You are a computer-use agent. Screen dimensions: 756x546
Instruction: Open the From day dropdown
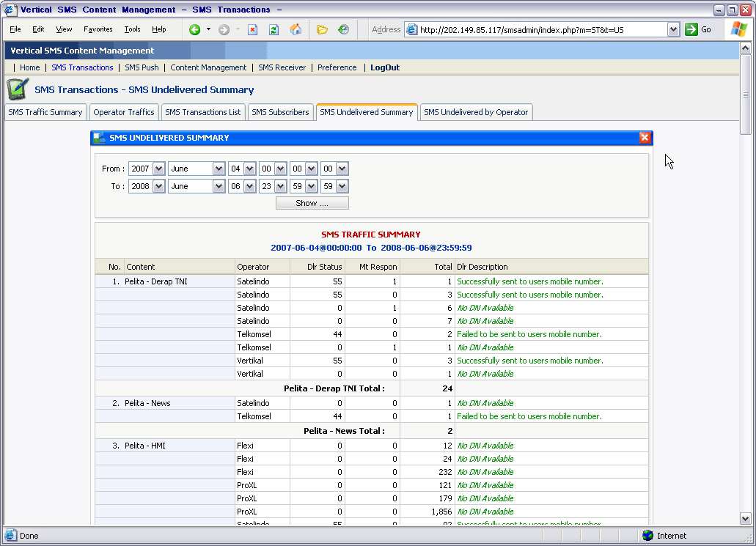[x=249, y=169]
